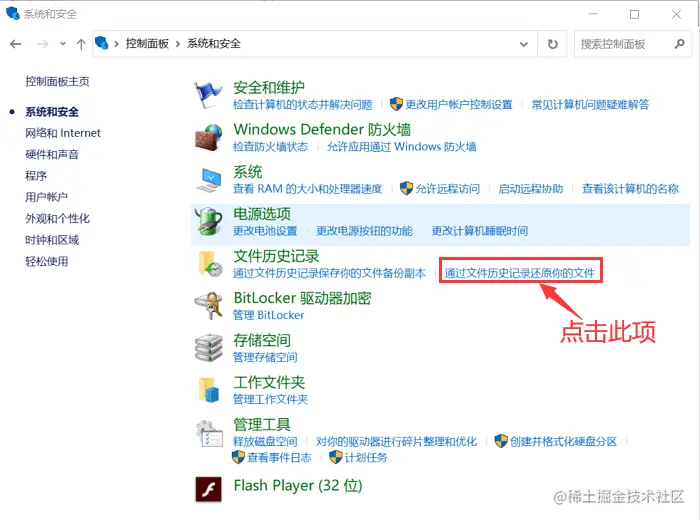Refresh the control panel view

point(553,44)
